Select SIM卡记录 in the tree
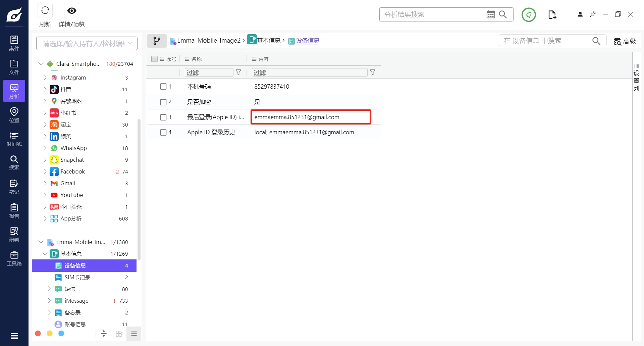 [77, 277]
